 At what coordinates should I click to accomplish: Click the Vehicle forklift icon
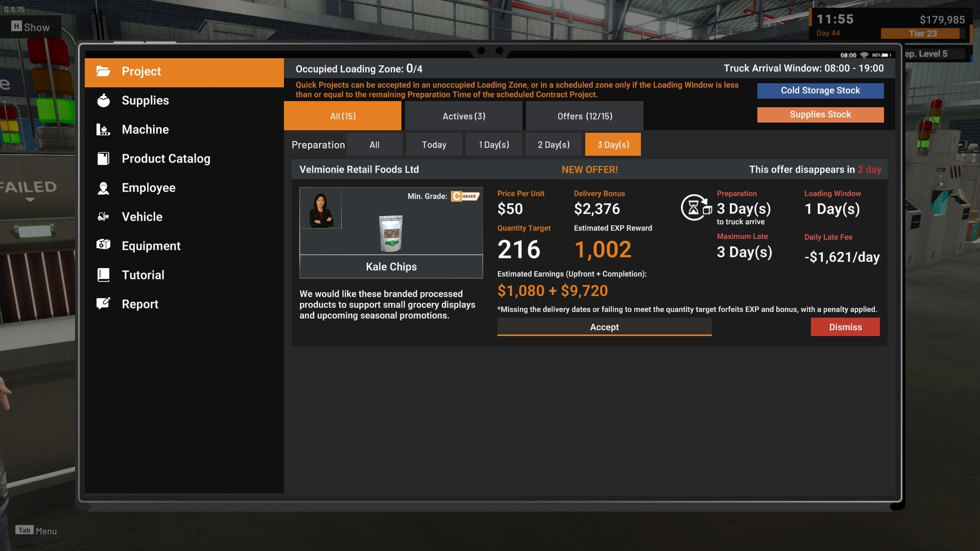[x=103, y=217]
